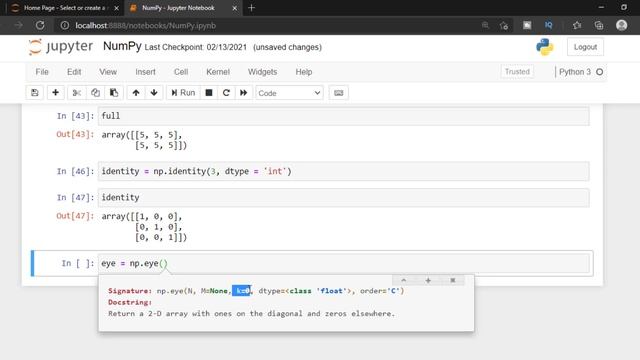Close the Home Page browser tab
640x360 pixels.
[x=116, y=8]
